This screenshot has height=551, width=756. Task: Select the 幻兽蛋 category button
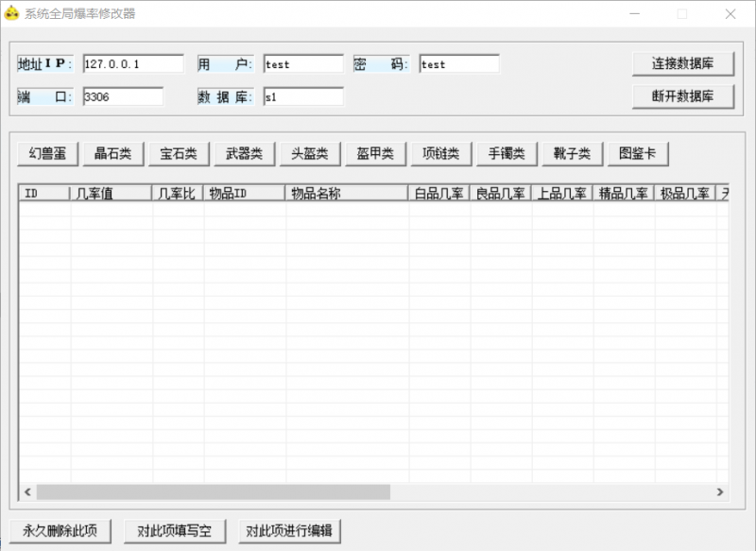(45, 153)
